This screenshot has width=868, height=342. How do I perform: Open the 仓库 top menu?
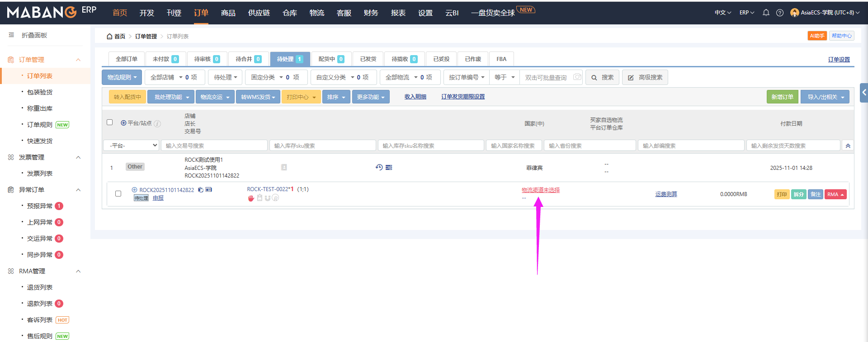point(289,13)
